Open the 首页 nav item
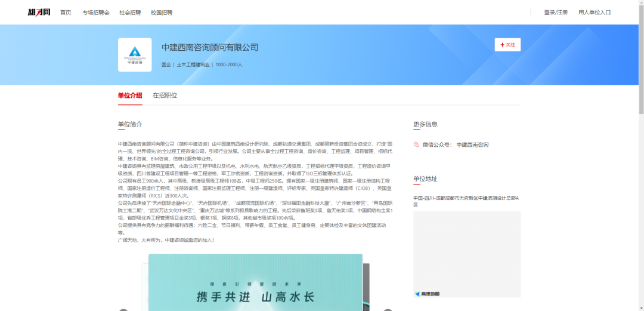This screenshot has width=644, height=311. 66,13
